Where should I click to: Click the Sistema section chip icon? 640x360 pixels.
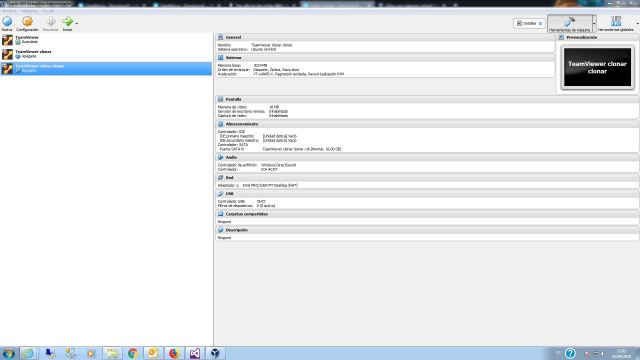coord(220,58)
